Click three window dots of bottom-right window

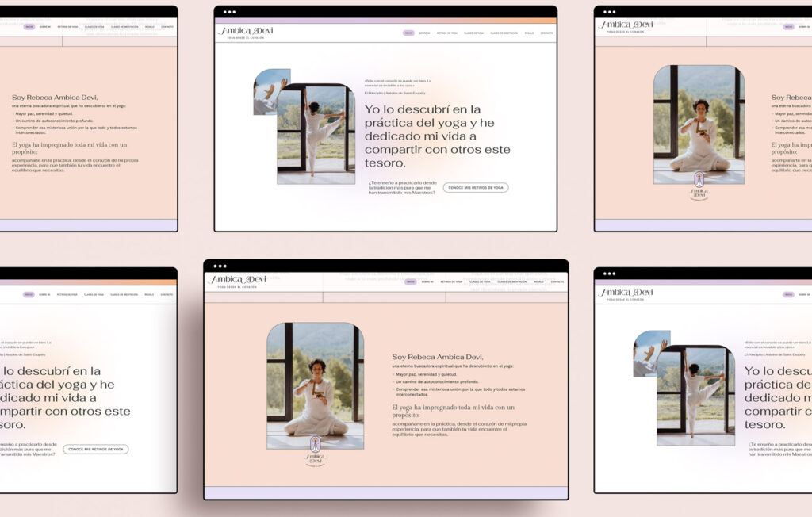coord(610,274)
